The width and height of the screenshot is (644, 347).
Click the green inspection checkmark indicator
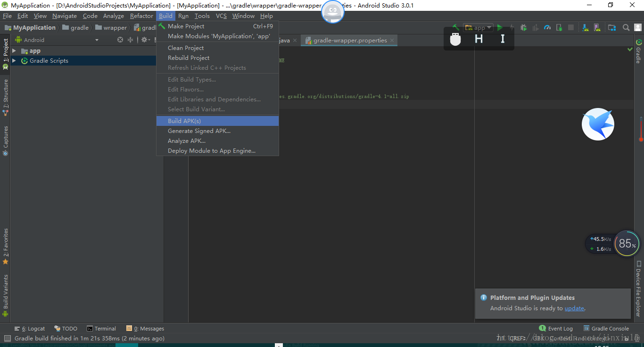coord(630,49)
